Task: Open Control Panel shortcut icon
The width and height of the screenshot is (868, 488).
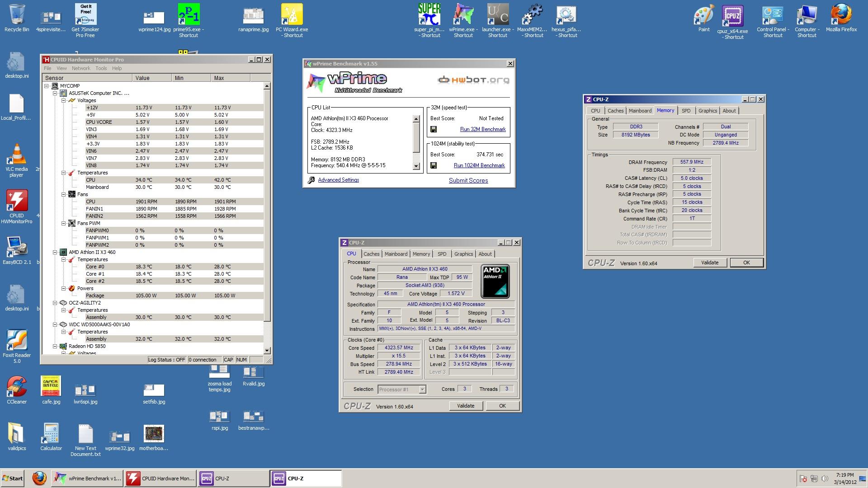Action: click(773, 20)
